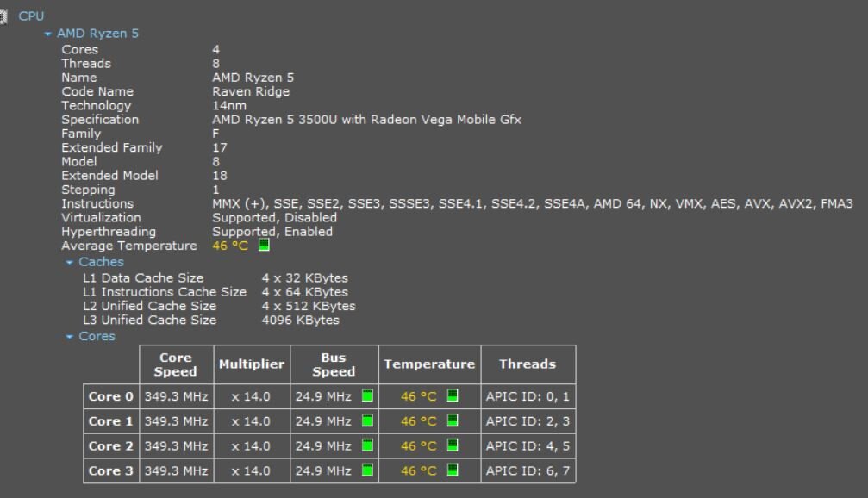
Task: Click Core 0 speed value 349.3 MHz
Action: point(176,396)
